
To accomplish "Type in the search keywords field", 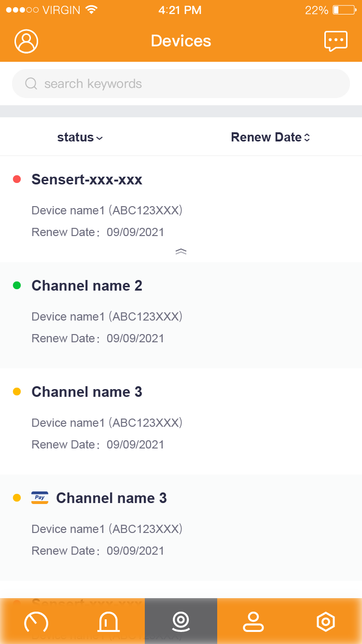I will [x=188, y=84].
